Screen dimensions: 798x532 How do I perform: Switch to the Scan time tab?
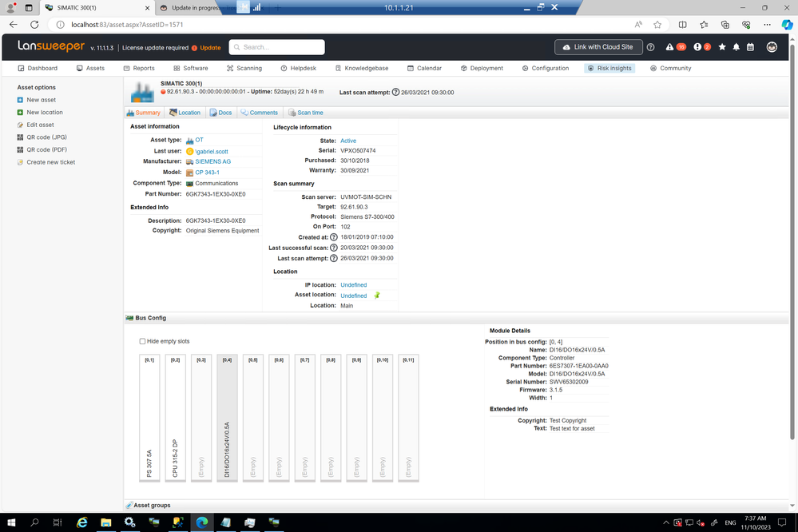(306, 113)
